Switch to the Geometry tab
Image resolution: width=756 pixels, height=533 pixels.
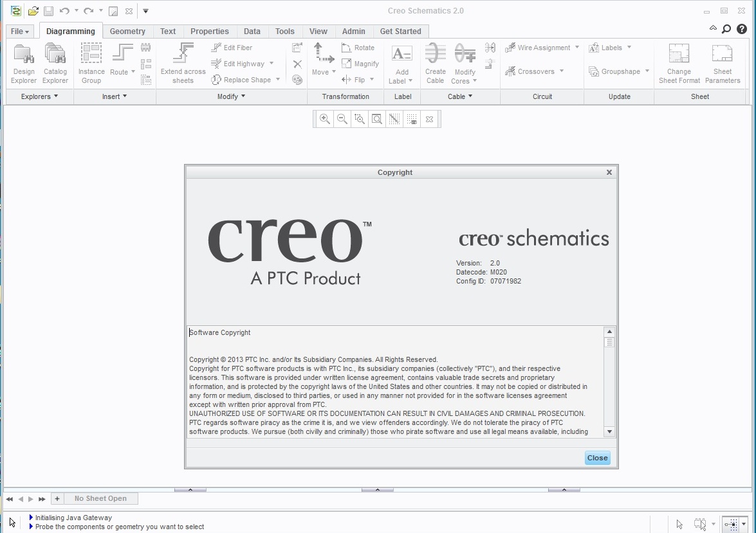tap(127, 32)
